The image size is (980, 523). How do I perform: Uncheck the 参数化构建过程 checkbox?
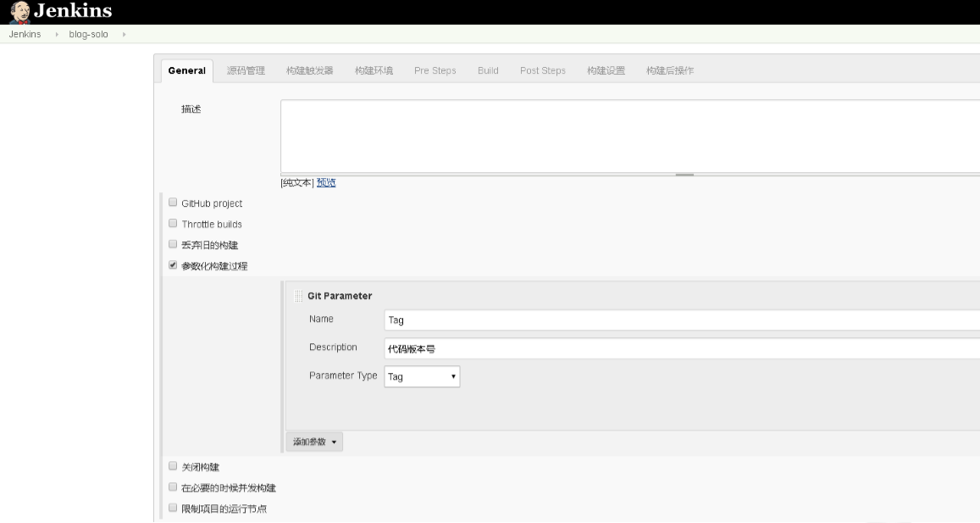pos(173,264)
